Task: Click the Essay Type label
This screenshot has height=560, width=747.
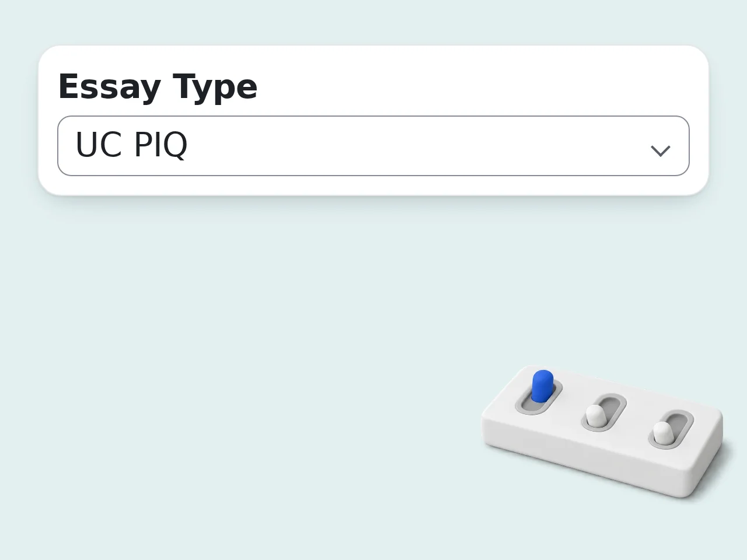Action: 158,87
